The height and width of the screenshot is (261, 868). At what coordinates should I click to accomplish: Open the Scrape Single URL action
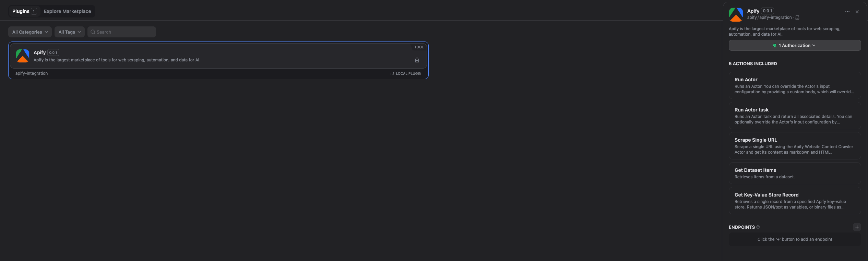click(795, 145)
